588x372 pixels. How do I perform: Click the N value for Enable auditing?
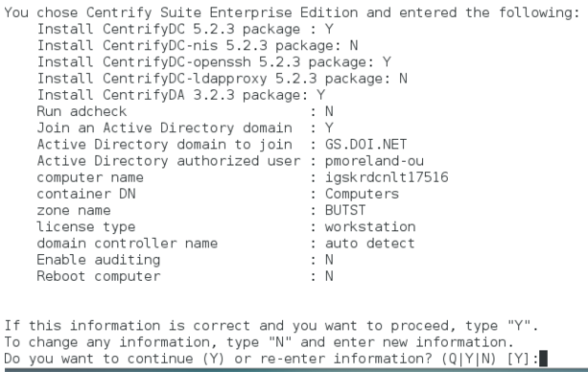pyautogui.click(x=329, y=260)
